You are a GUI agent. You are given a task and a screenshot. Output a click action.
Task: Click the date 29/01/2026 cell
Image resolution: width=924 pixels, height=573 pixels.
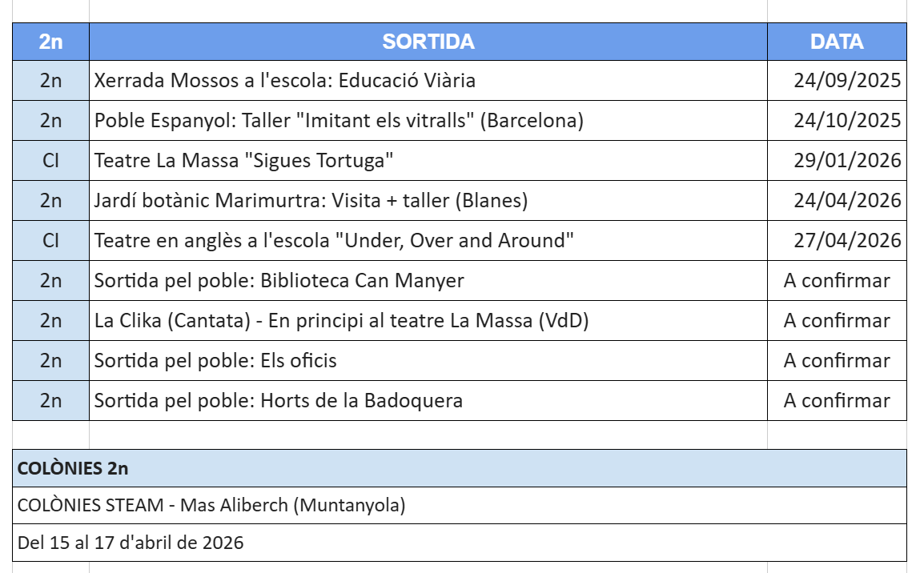click(847, 161)
